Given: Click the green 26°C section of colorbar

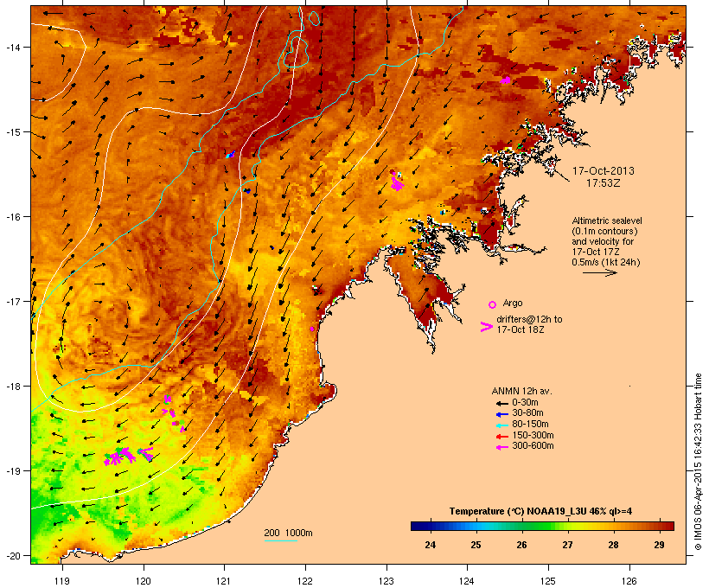Looking at the screenshot, I should 521,526.
